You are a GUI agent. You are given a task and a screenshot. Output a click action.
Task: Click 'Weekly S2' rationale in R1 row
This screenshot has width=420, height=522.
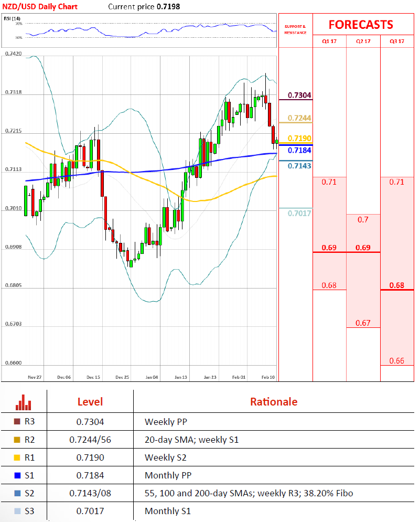point(165,458)
